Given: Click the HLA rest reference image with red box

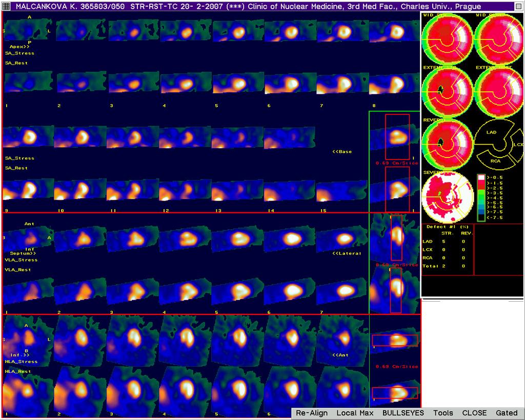Looking at the screenshot, I should pos(394,392).
